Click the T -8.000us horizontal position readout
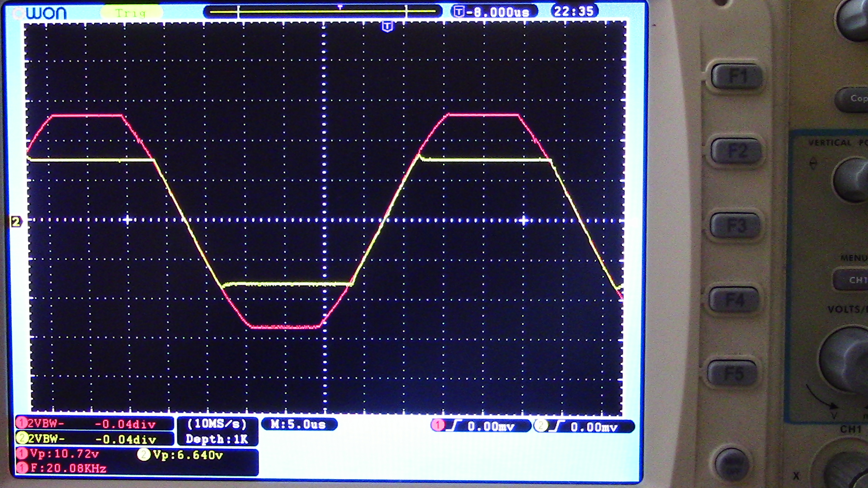This screenshot has height=488, width=868. click(494, 12)
